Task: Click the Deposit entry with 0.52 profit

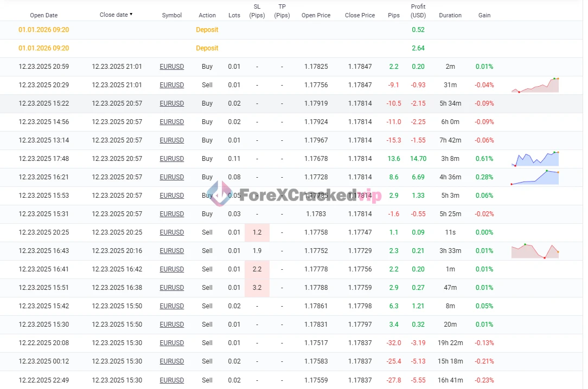Action: pos(207,30)
